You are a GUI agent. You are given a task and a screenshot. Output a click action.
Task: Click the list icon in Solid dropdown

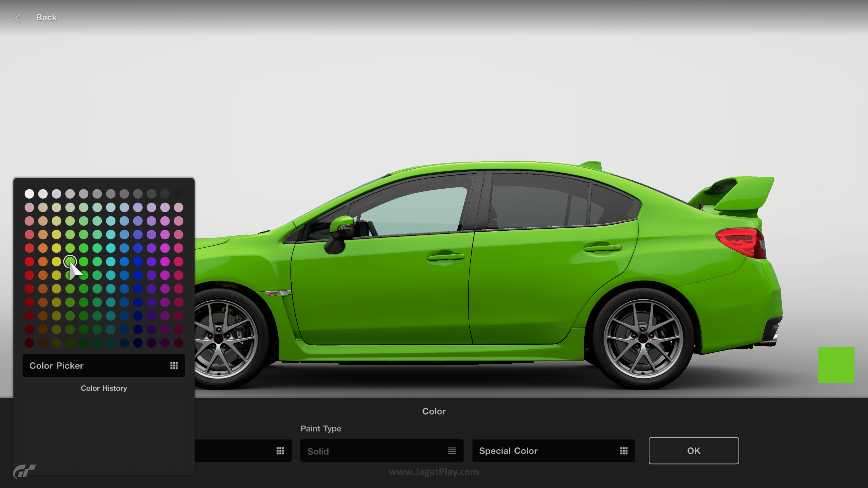pyautogui.click(x=452, y=451)
